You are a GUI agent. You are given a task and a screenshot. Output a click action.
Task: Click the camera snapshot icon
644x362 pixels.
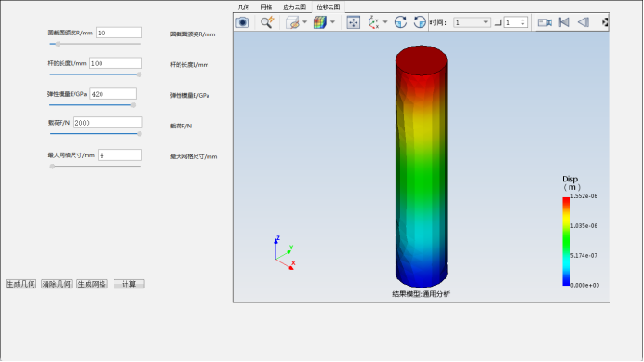[242, 22]
